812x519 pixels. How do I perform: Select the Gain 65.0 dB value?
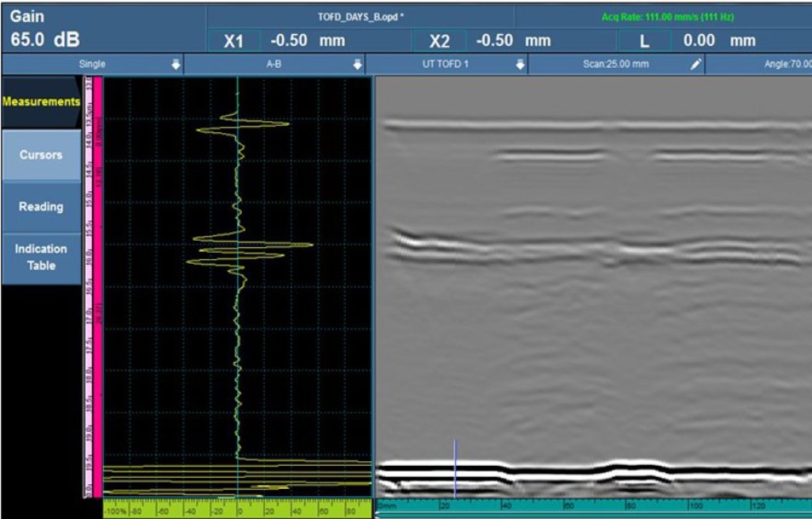point(45,40)
